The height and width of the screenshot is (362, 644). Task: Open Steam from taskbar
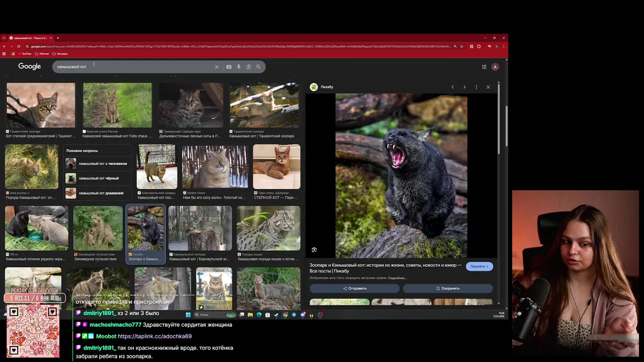click(276, 315)
